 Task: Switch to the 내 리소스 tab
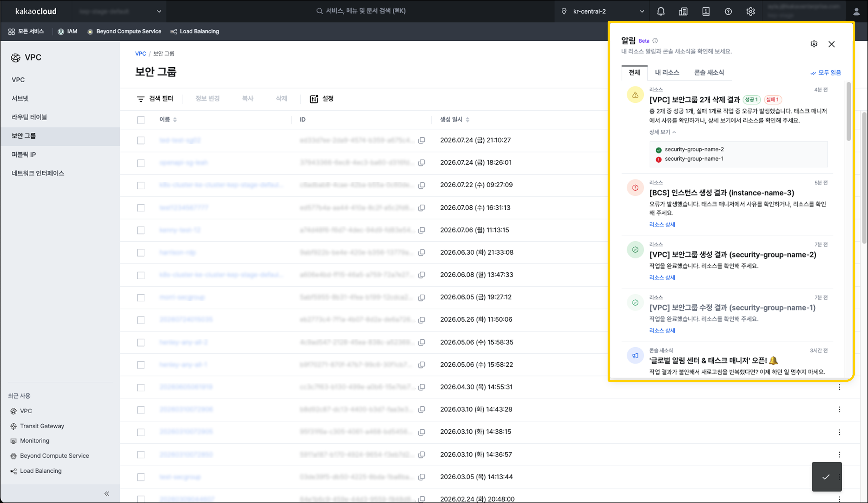coord(667,72)
